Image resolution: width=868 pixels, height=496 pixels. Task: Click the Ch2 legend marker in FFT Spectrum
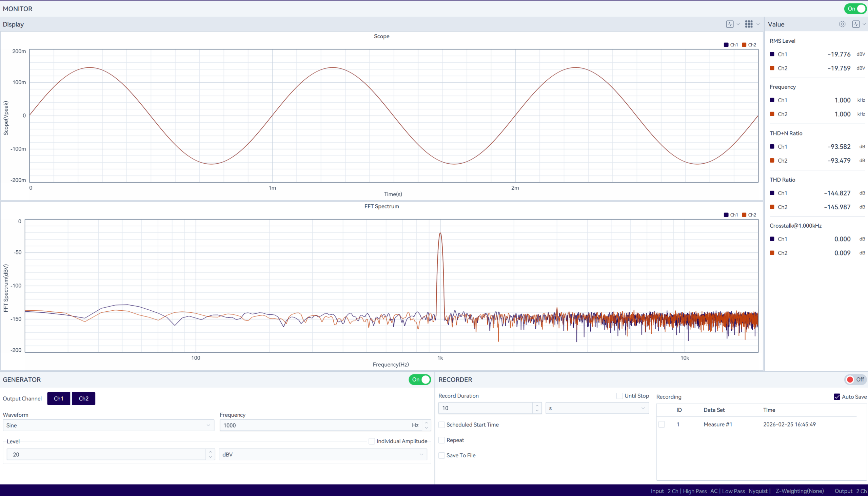[744, 215]
